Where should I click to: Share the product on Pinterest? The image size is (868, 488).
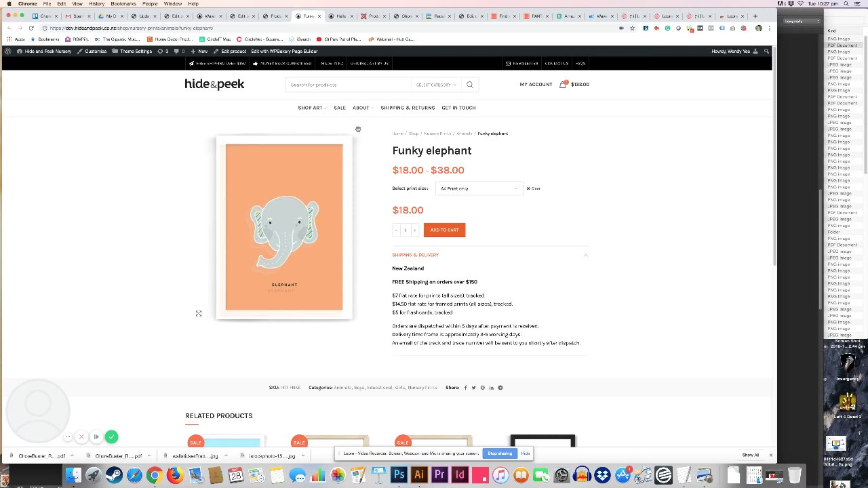coord(482,388)
